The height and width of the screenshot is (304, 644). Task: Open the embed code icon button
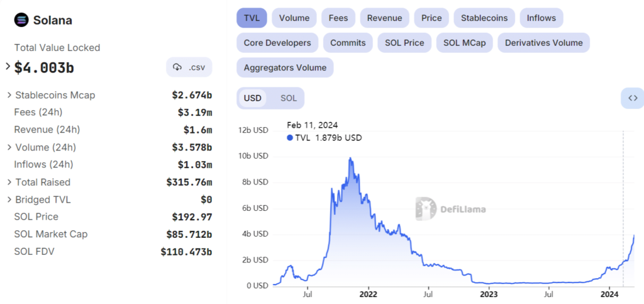pos(633,98)
